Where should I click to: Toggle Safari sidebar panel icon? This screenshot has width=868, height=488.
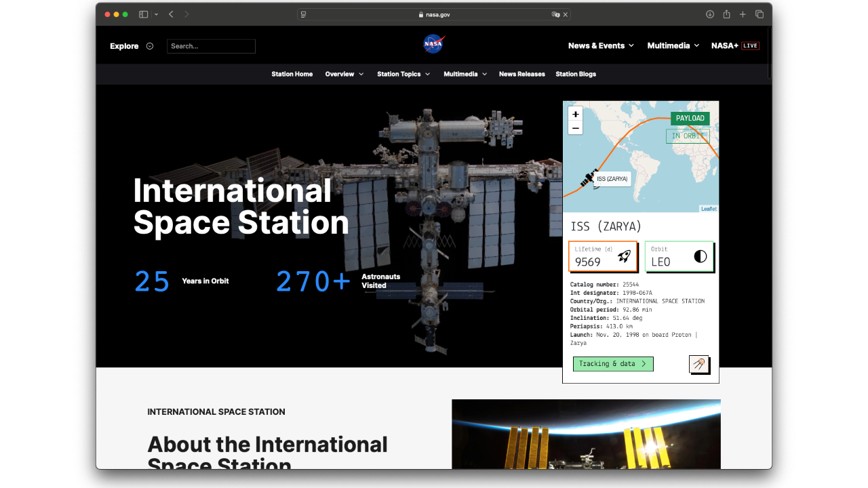[143, 14]
